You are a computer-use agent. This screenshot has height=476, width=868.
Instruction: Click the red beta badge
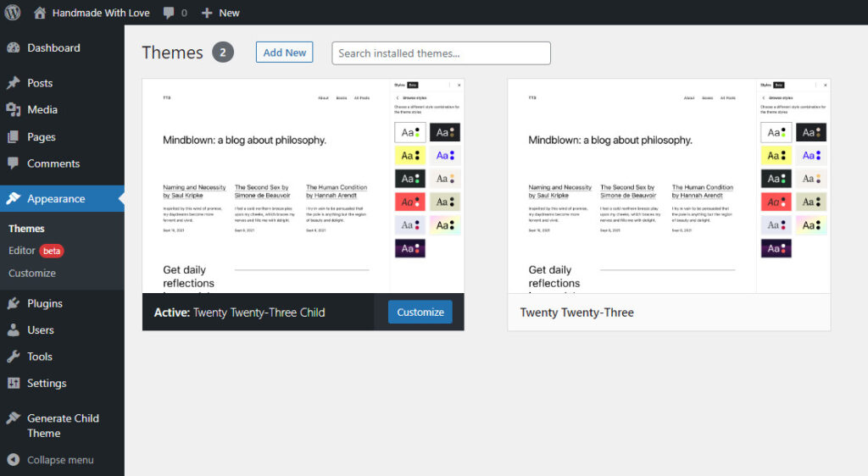[x=52, y=251]
